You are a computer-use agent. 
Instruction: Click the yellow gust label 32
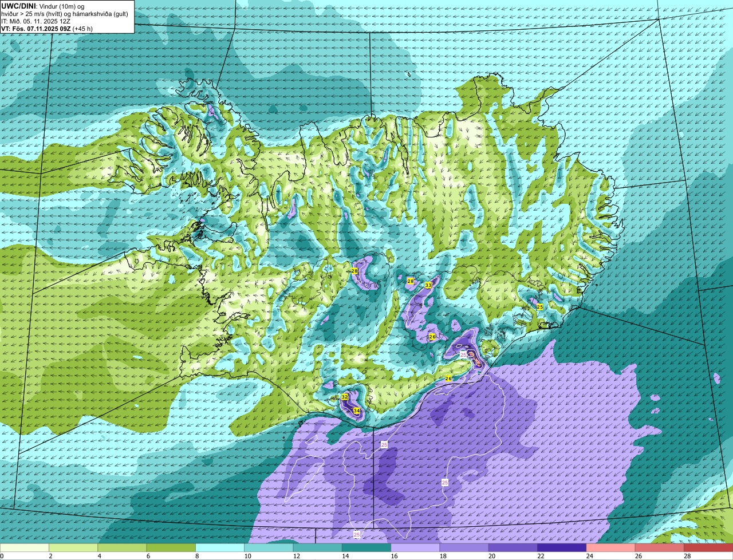coord(345,397)
